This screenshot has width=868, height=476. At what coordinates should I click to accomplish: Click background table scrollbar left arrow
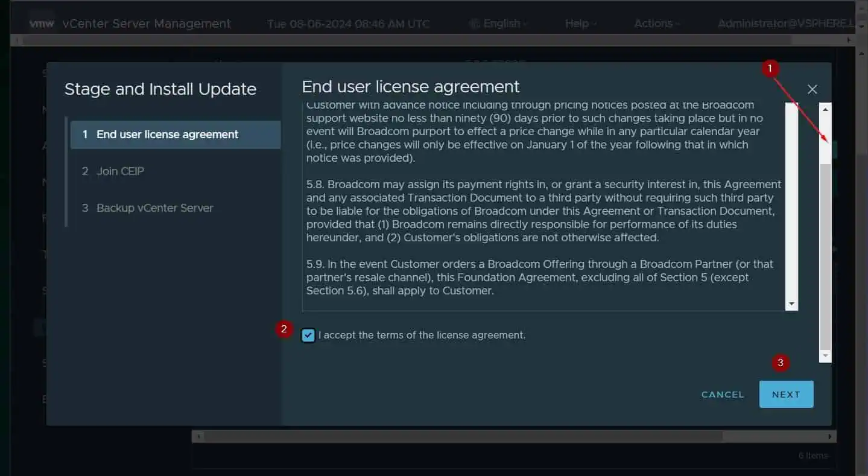[x=198, y=436]
